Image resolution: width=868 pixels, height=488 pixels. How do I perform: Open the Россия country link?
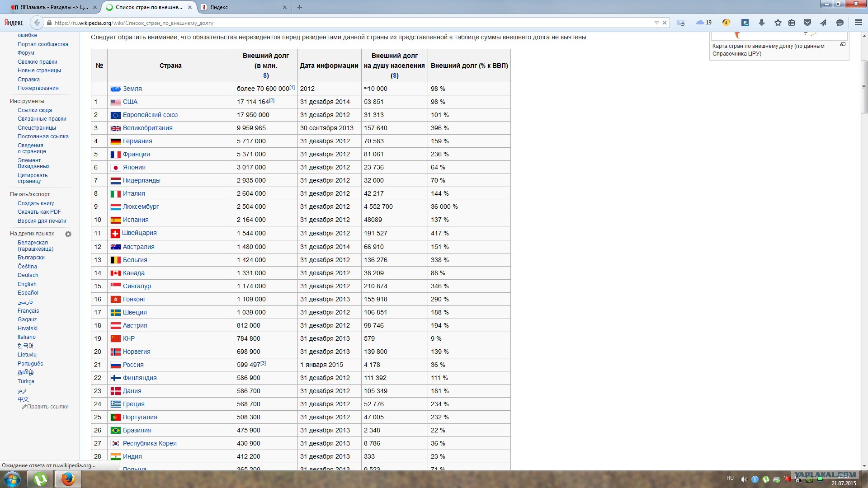click(133, 365)
